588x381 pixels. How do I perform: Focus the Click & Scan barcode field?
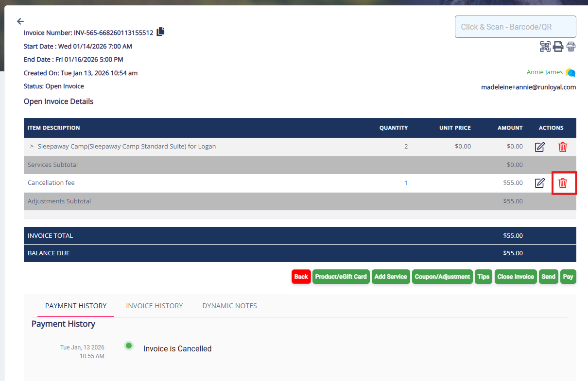coord(516,27)
